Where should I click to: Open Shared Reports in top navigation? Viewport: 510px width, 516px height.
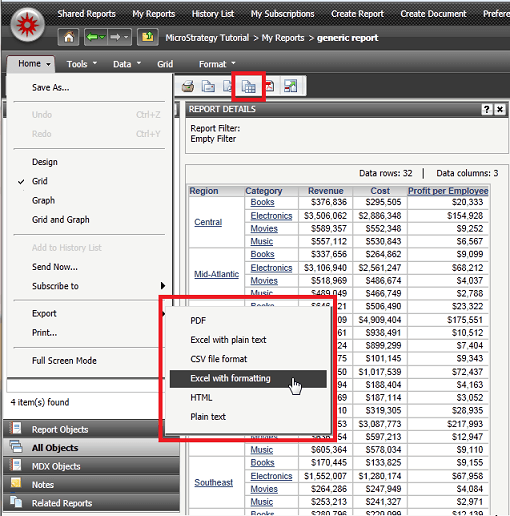[86, 14]
